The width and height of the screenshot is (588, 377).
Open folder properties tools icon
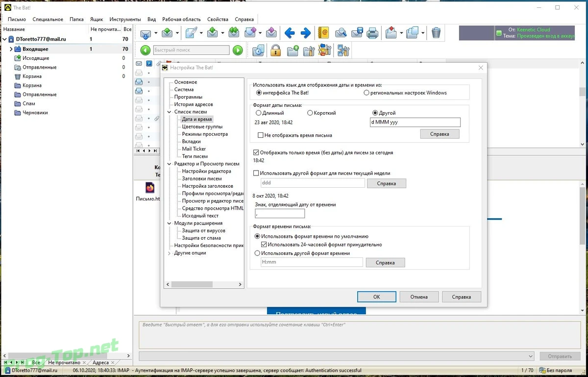(309, 50)
